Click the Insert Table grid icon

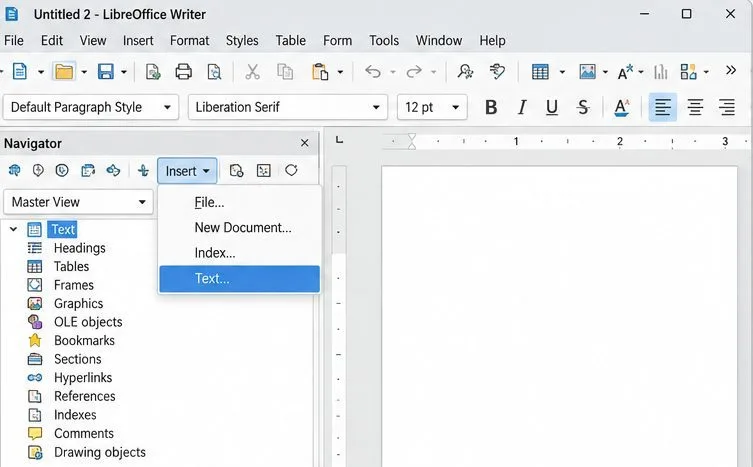[540, 72]
